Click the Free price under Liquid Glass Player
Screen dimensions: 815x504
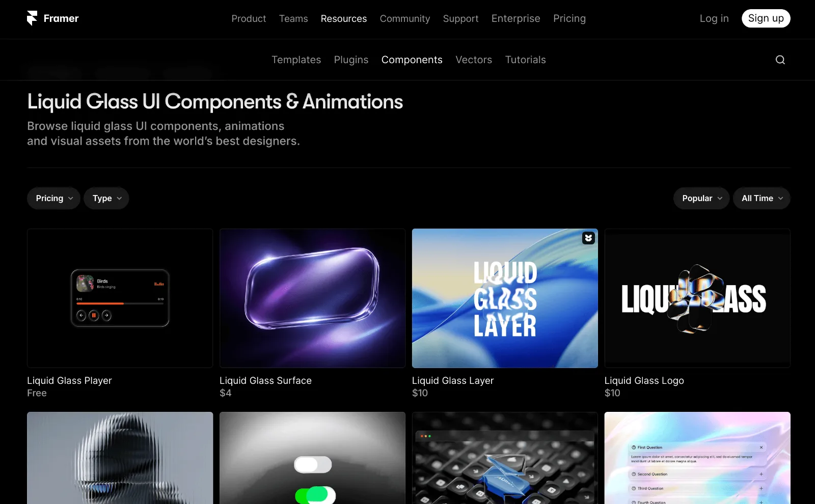click(x=37, y=393)
